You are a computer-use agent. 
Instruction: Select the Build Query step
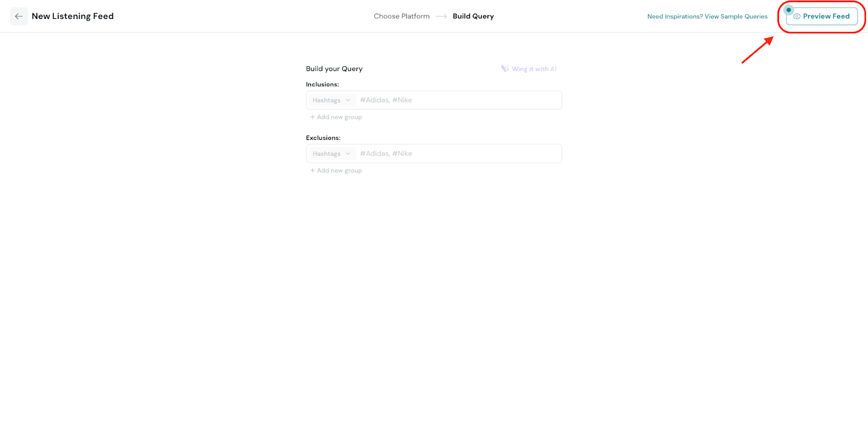(x=473, y=16)
